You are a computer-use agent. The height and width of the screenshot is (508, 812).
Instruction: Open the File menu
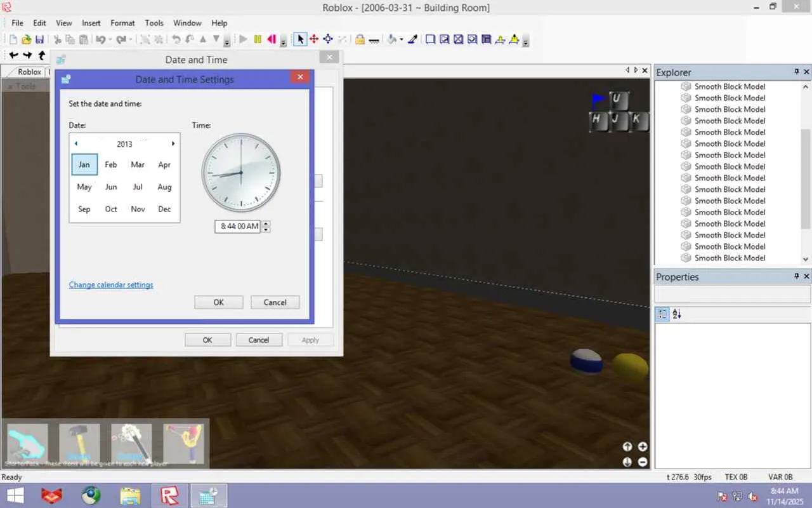coord(17,23)
